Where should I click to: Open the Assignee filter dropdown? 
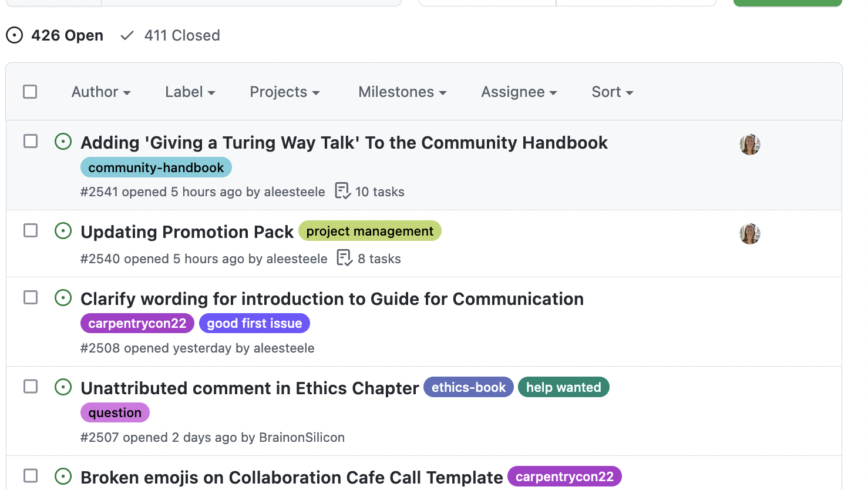pos(519,92)
